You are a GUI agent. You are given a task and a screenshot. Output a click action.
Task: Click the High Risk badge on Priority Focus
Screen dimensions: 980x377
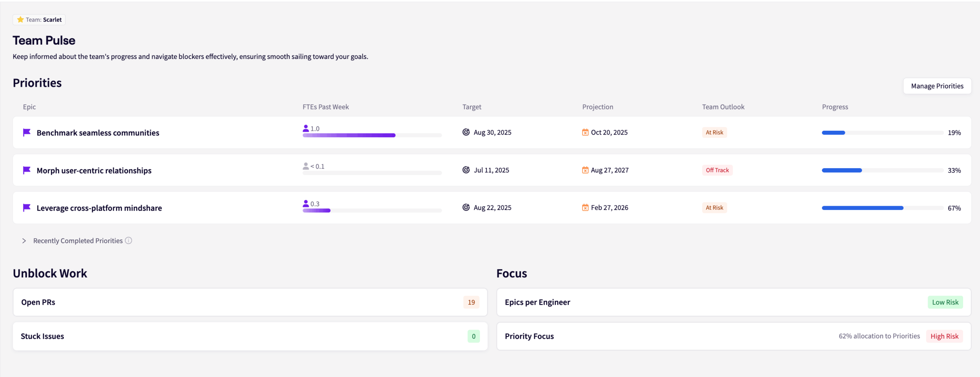pos(944,336)
